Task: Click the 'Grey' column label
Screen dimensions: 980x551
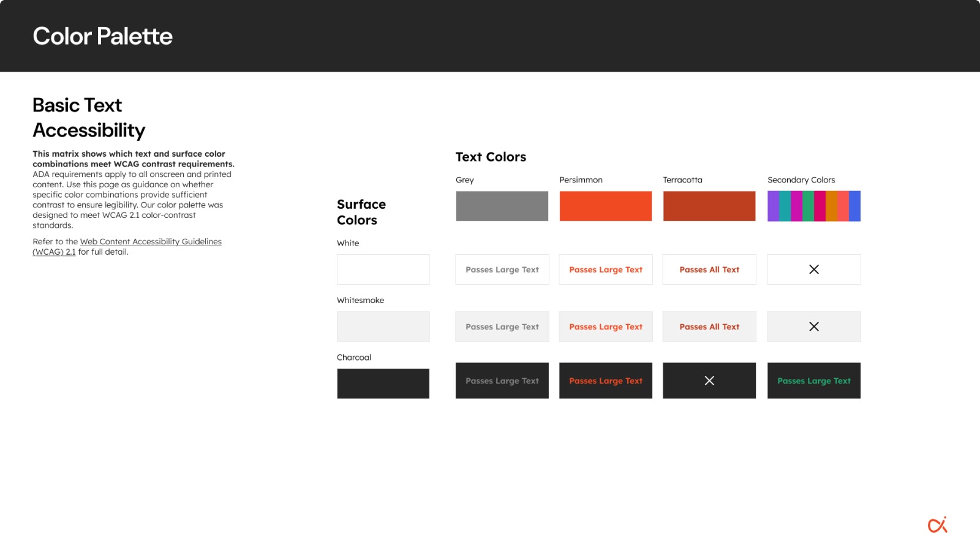Action: [465, 180]
